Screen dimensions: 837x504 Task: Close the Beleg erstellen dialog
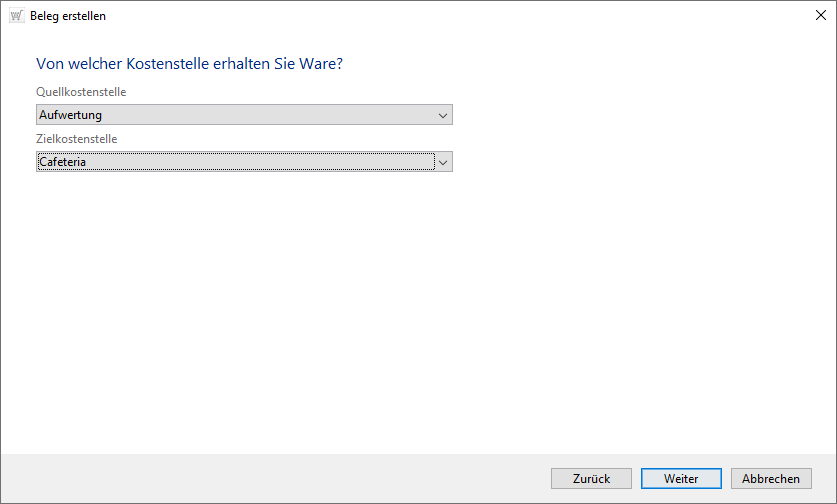(819, 16)
